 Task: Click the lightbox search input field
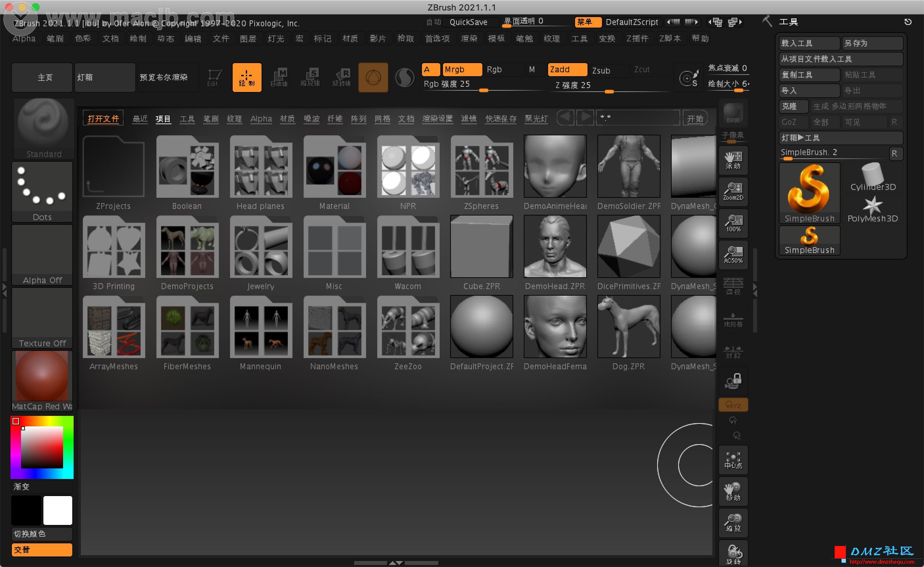click(x=638, y=118)
